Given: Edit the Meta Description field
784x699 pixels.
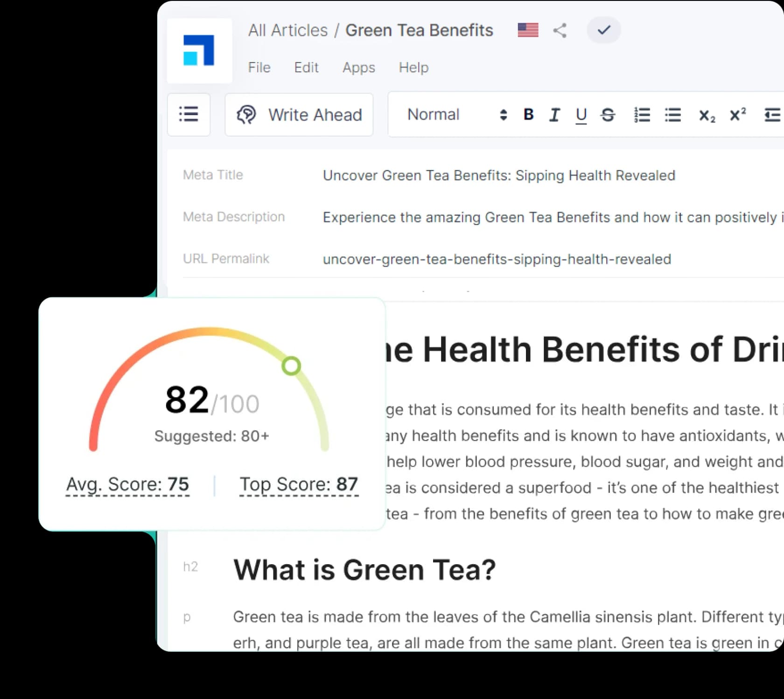Looking at the screenshot, I should click(x=553, y=217).
